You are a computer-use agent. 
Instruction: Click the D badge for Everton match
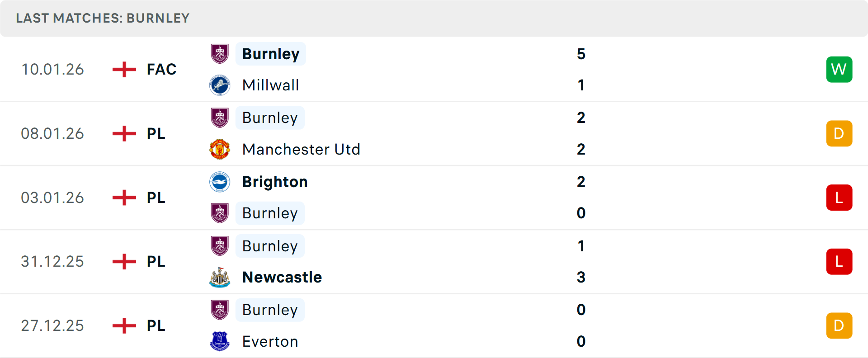(839, 325)
